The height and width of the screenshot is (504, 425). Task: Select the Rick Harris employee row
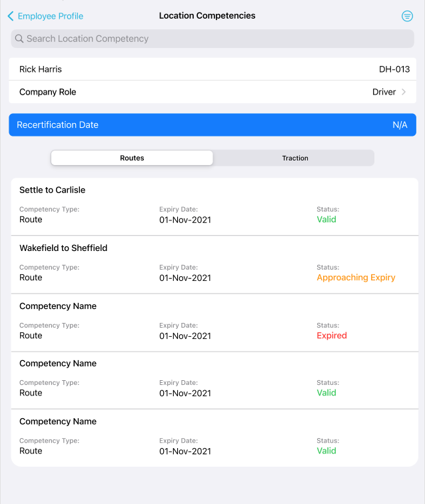point(212,69)
